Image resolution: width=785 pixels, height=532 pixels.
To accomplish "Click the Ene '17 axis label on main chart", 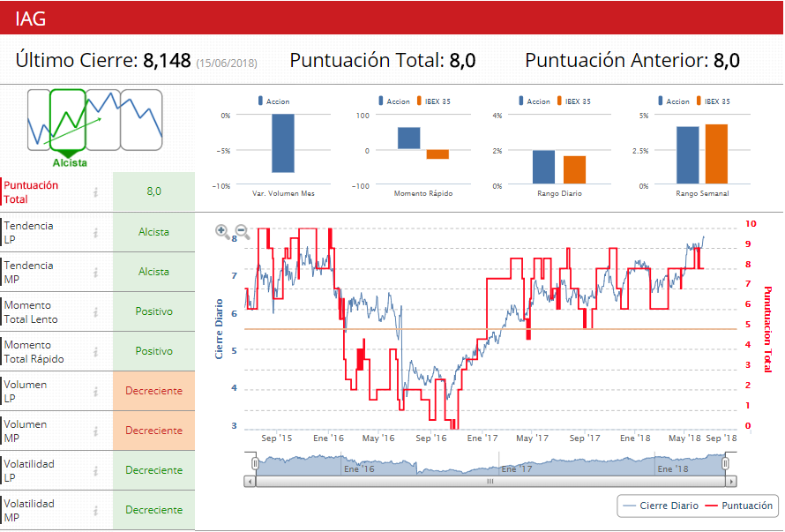I will point(482,438).
